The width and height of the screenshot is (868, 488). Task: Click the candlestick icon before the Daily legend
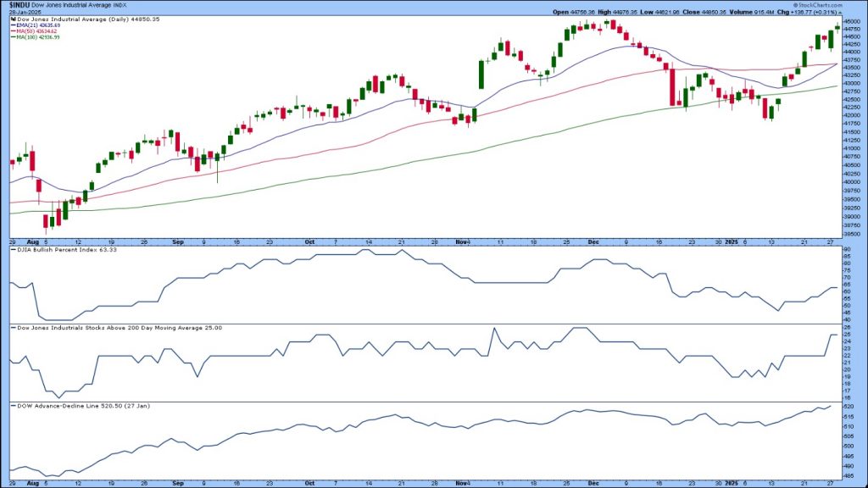click(x=14, y=19)
